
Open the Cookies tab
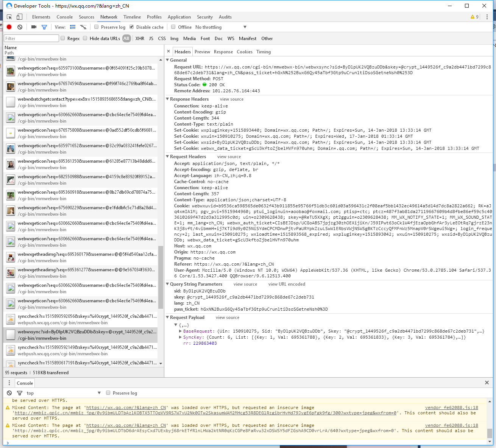245,52
